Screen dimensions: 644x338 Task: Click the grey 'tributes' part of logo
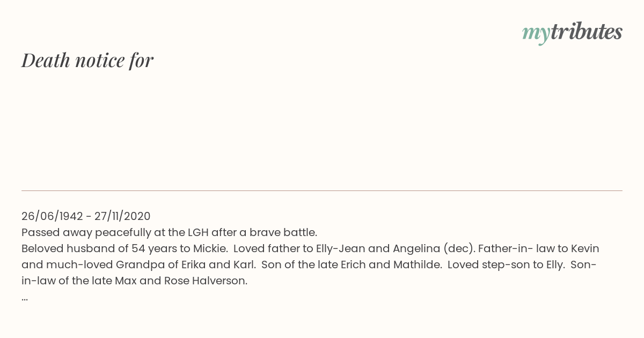coord(586,32)
